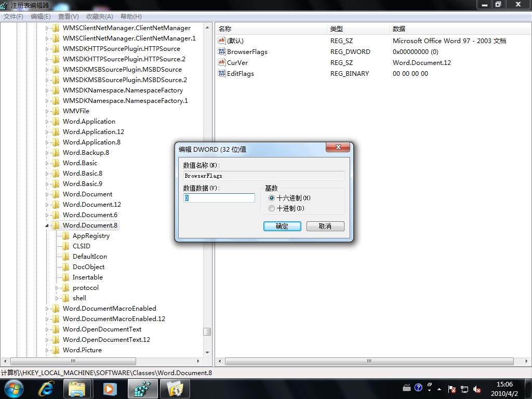Open Windows Media Player from the taskbar
532x399 pixels.
[x=109, y=389]
